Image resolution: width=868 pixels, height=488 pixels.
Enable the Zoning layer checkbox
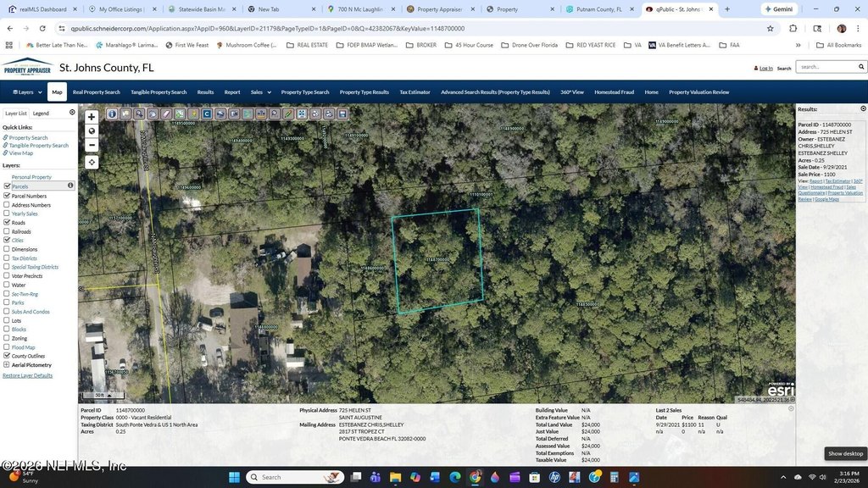7,338
